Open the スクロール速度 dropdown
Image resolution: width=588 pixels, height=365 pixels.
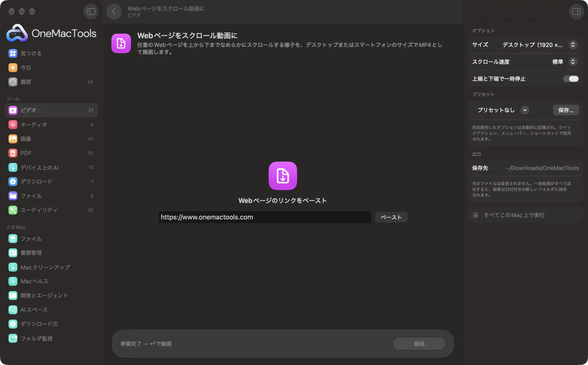pos(564,62)
